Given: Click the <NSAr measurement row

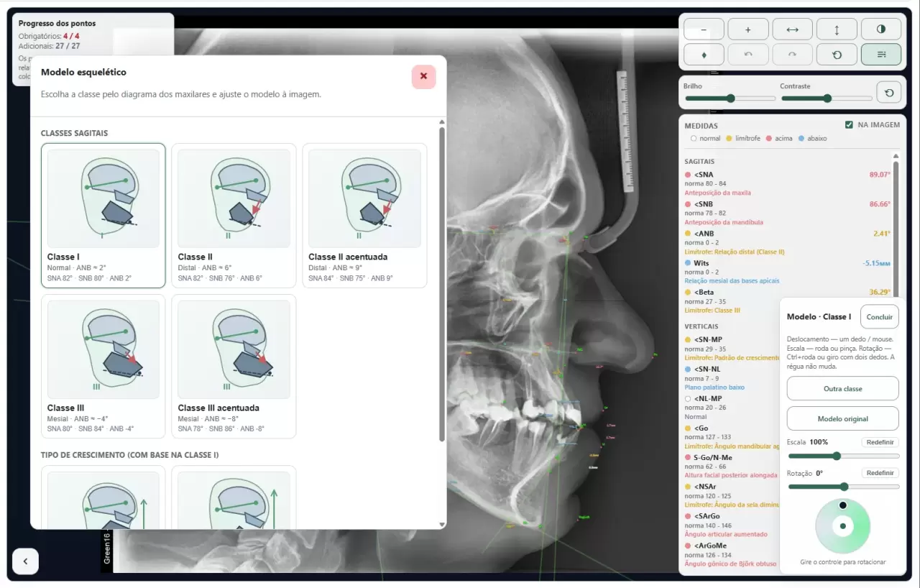Looking at the screenshot, I should [731, 495].
